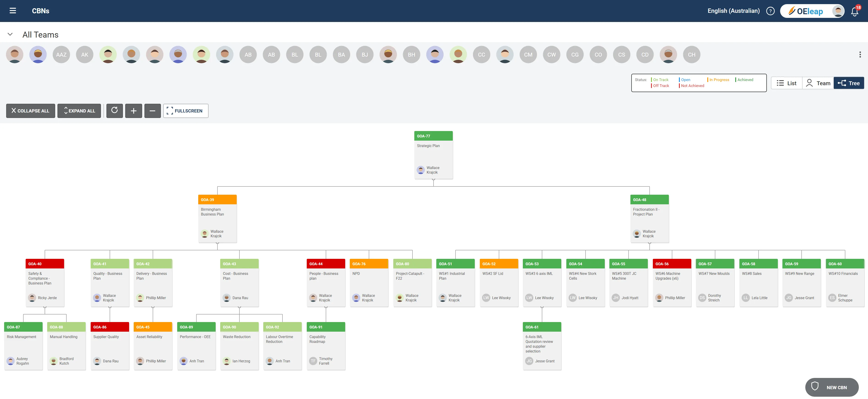Open the GOA-52 WS#2 SF Lid card

tap(499, 283)
